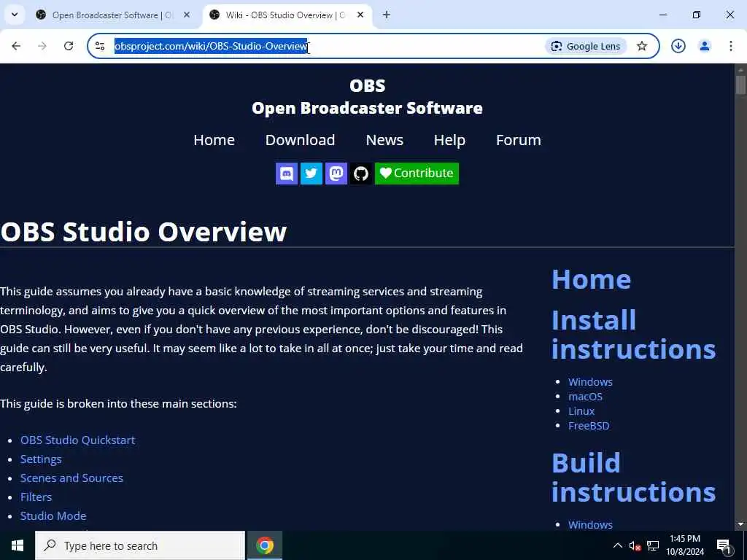Open the site information icon in address bar
This screenshot has height=560, width=747.
pos(100,46)
